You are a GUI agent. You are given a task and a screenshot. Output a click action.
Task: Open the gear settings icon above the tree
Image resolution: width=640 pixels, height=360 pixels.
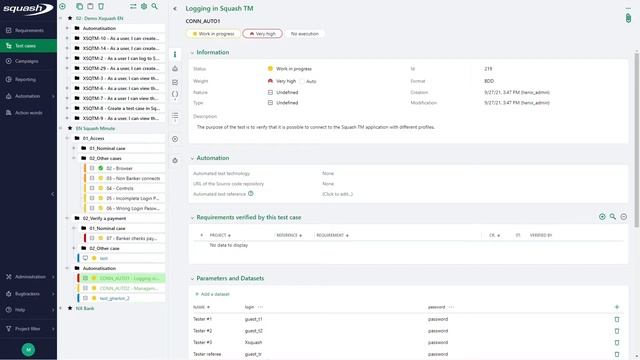pos(144,6)
